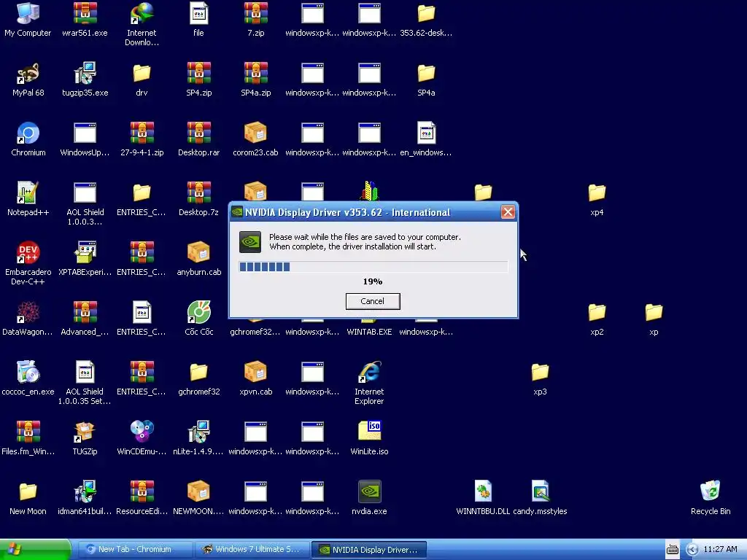Image resolution: width=747 pixels, height=560 pixels.
Task: Switch to NVIDIA Display Driver taskbar item
Action: (x=368, y=550)
